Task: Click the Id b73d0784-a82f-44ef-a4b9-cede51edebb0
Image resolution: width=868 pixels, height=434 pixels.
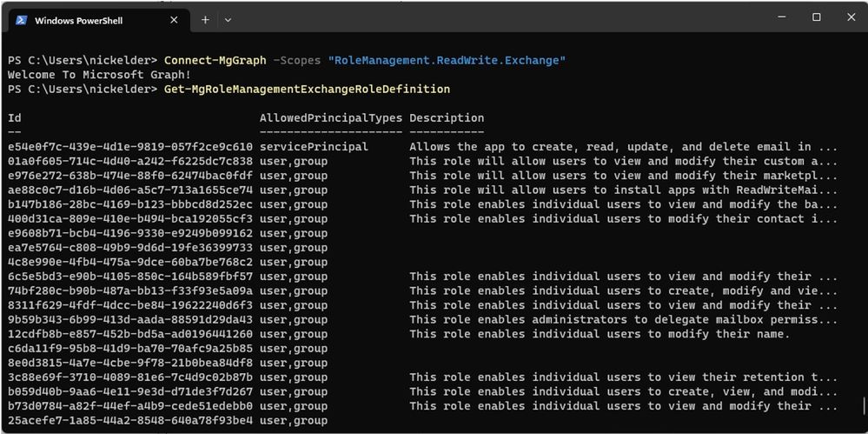Action: click(x=130, y=406)
